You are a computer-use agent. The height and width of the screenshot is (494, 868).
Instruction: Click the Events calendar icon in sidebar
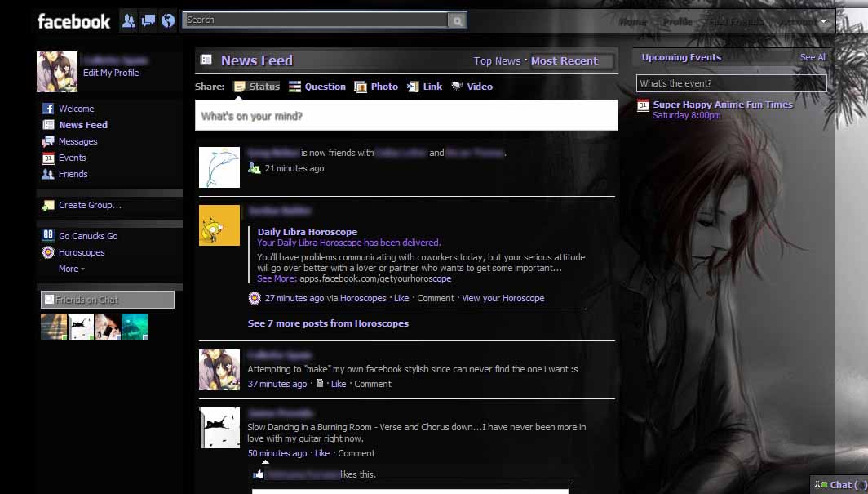[x=48, y=158]
